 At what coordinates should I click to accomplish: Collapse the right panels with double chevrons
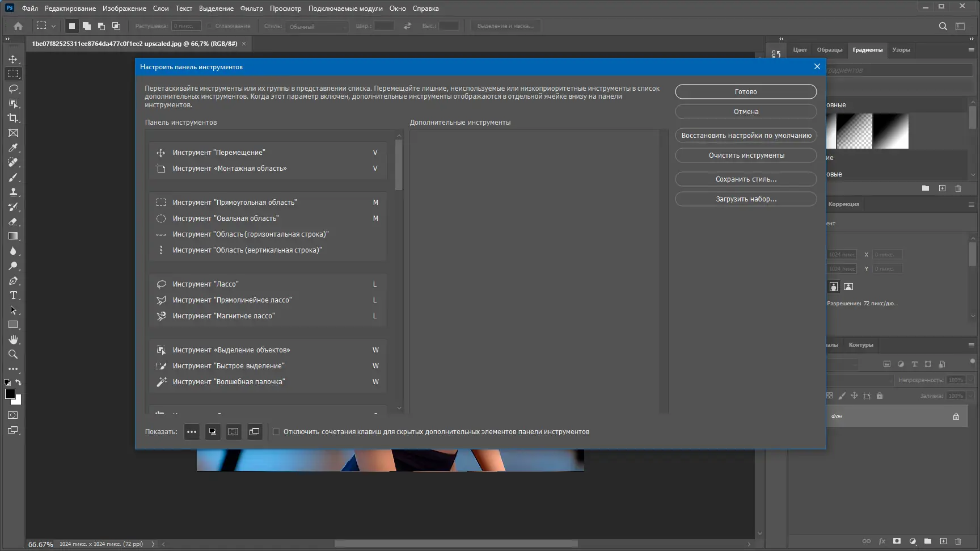tap(971, 39)
